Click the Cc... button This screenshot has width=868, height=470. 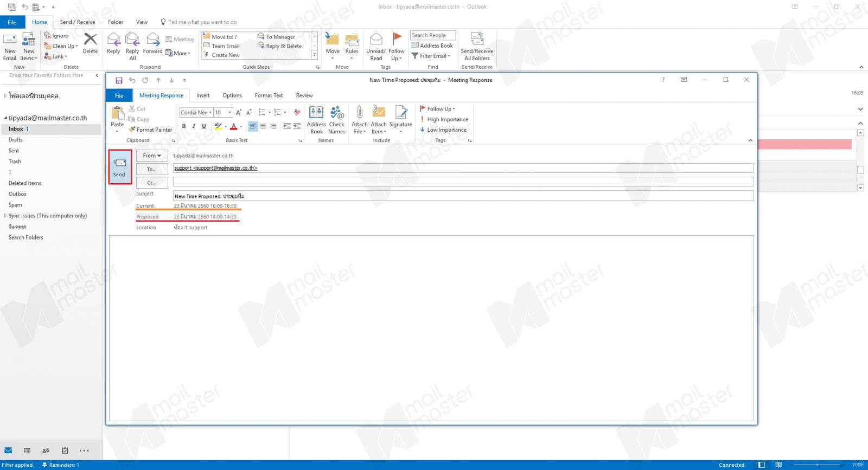click(x=152, y=183)
